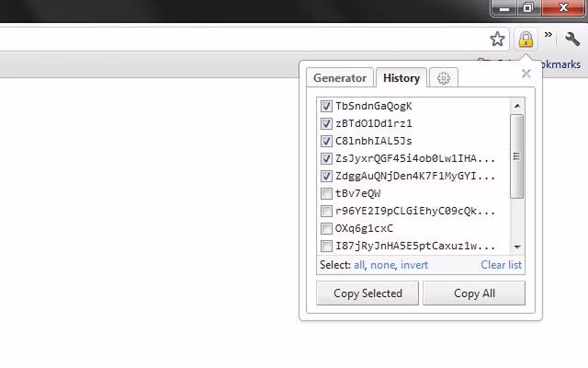
Task: Click the password text TbSndnGaQogK
Action: 374,107
